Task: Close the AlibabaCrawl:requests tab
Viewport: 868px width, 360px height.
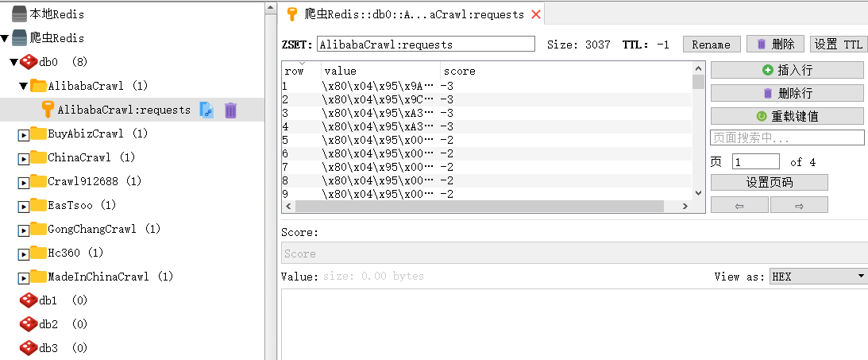Action: click(x=535, y=14)
